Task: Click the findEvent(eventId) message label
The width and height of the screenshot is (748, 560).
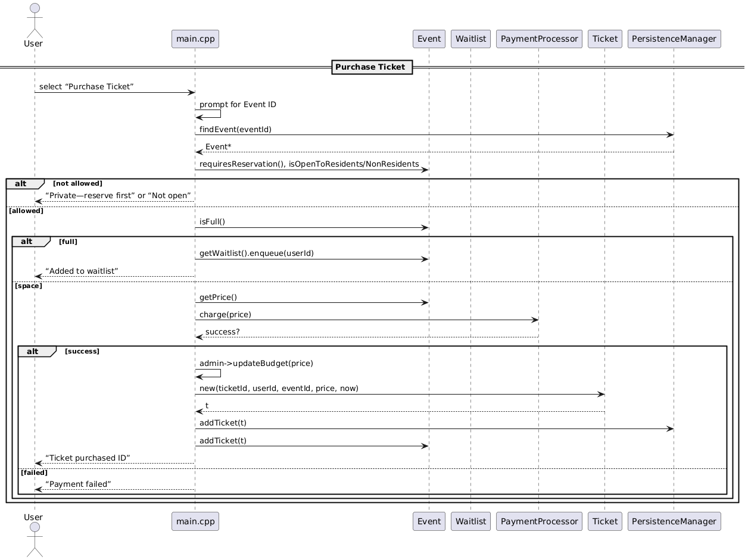Action: pyautogui.click(x=235, y=130)
